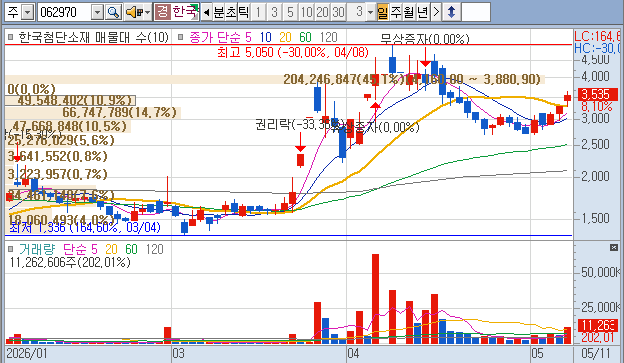Open stock code history dropdown arrow
The width and height of the screenshot is (624, 363).
[x=97, y=12]
